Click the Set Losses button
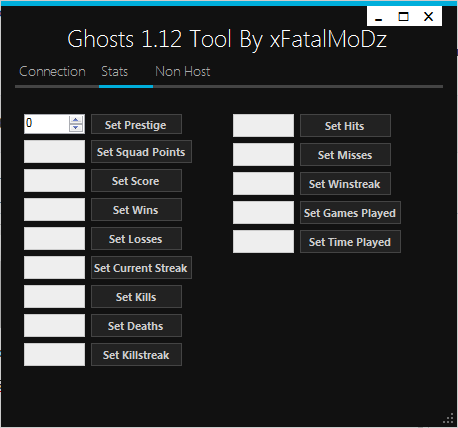458x428 pixels. [136, 239]
